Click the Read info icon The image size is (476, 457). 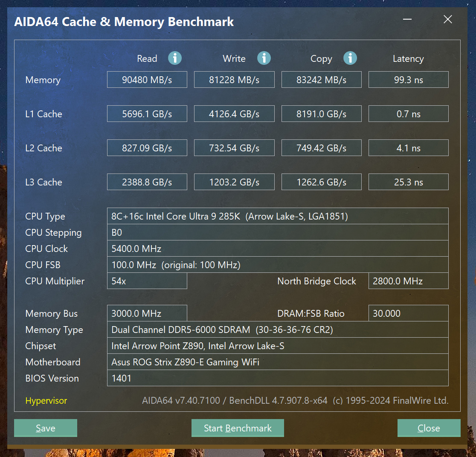pos(175,58)
